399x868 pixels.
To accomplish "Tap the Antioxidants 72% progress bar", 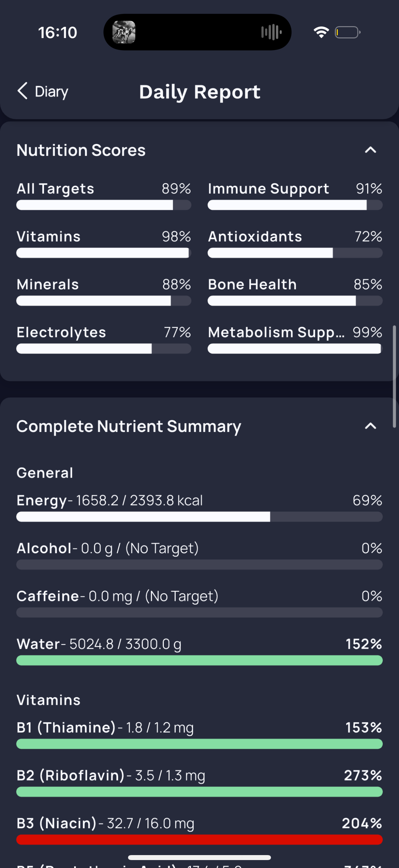I will pos(295,253).
